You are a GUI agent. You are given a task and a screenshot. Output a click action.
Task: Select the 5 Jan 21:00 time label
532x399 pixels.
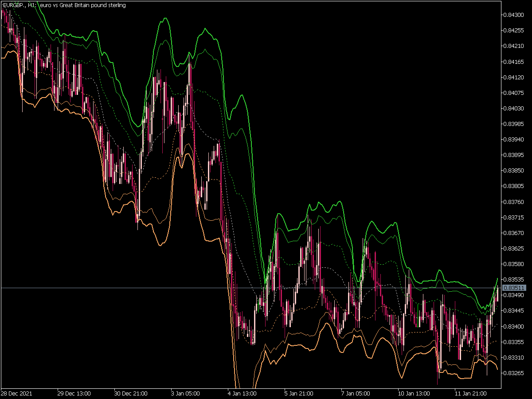pos(299,393)
